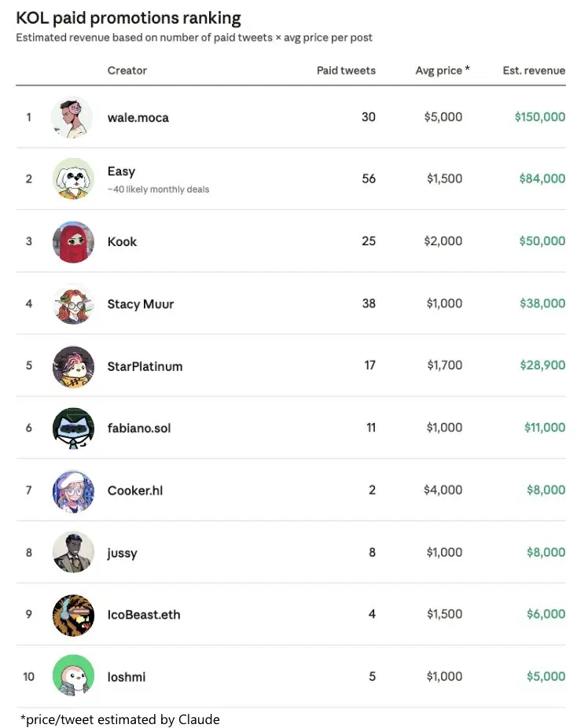Click the Stacy Muur name link
The height and width of the screenshot is (728, 577).
[x=140, y=304]
